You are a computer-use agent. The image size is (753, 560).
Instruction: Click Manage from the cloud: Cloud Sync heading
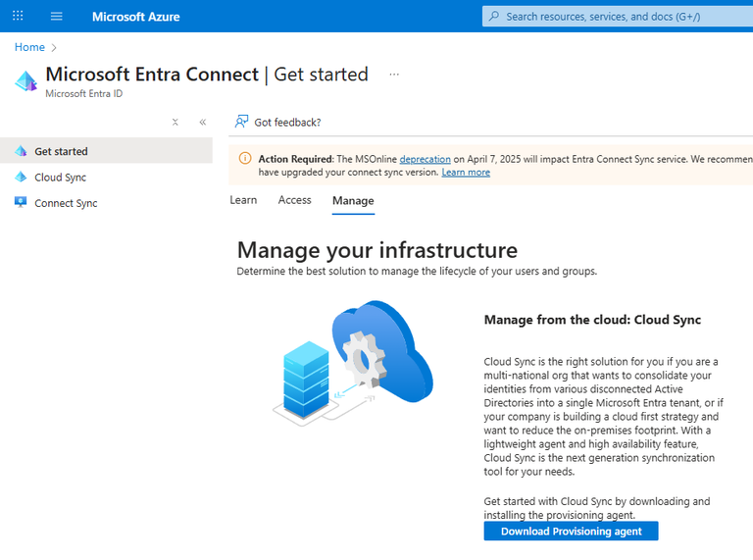click(592, 320)
